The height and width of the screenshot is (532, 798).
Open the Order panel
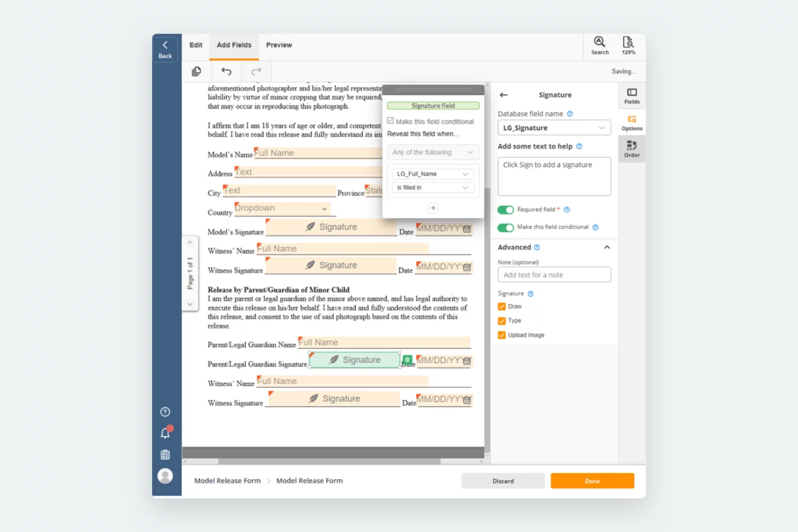pyautogui.click(x=631, y=149)
